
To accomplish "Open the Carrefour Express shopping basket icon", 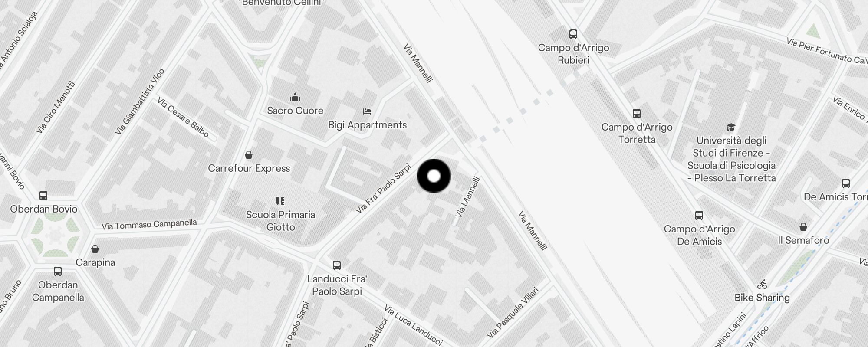I will 249,155.
